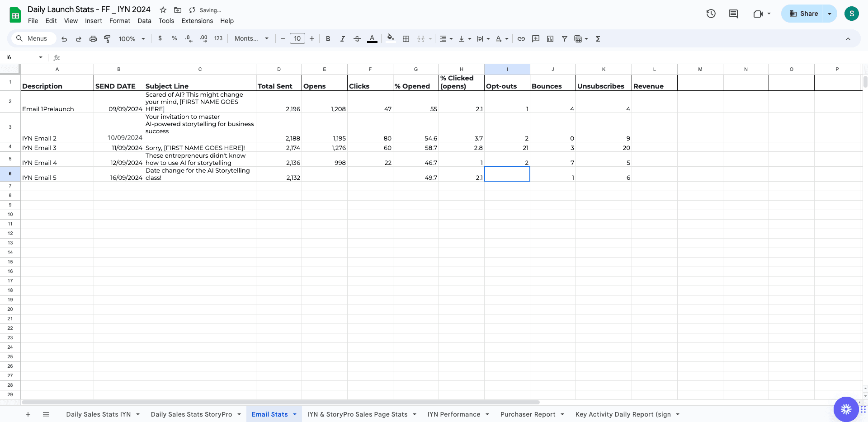Increase font size plus button
868x422 pixels.
pyautogui.click(x=312, y=39)
